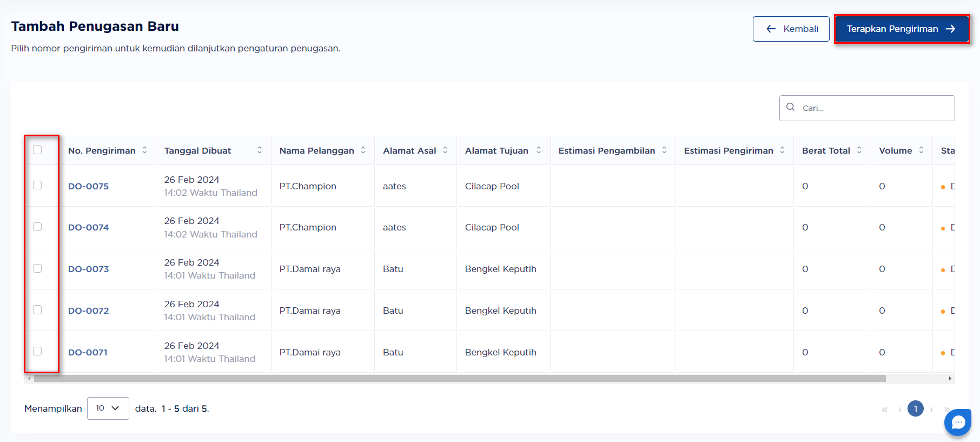980x442 pixels.
Task: Click into the Cari search field
Action: 867,108
